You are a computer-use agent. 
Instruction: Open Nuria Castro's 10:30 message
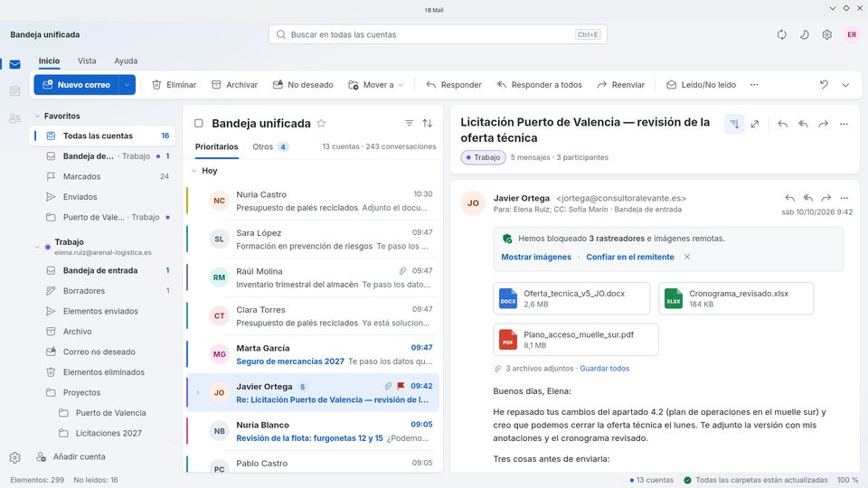[x=312, y=201]
